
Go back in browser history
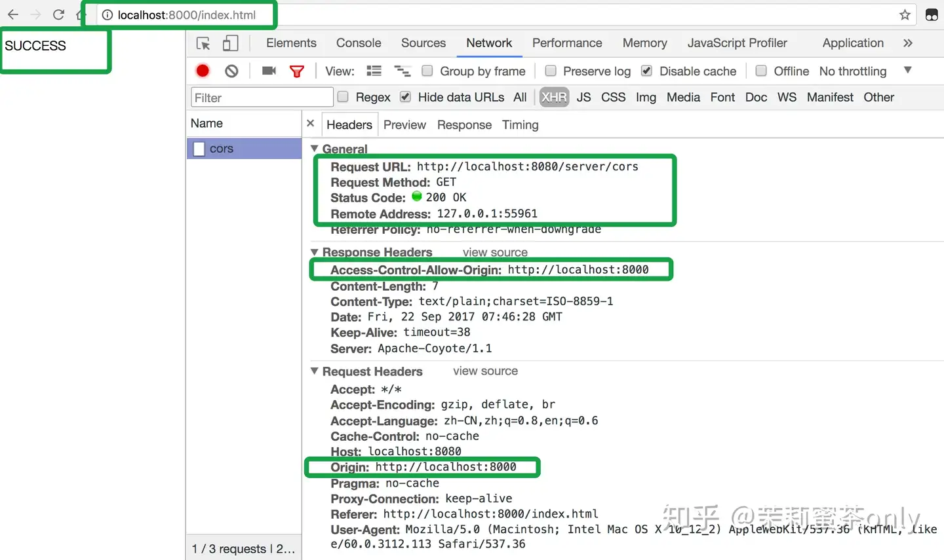13,14
